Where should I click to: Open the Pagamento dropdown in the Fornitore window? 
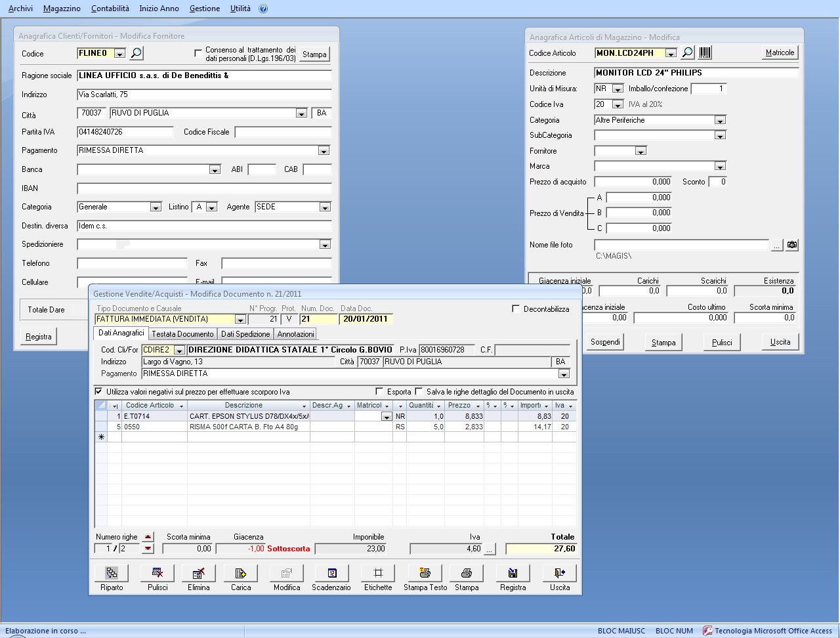[x=324, y=151]
